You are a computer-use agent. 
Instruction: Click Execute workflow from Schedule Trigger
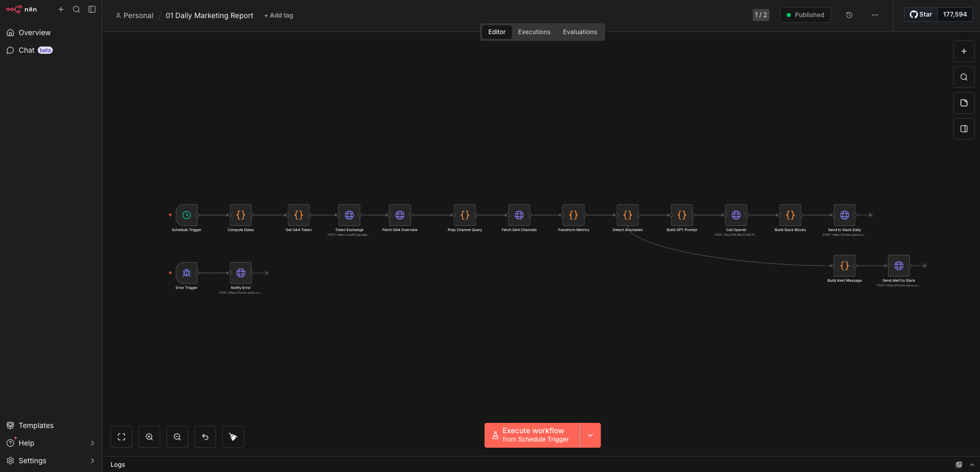pos(532,435)
